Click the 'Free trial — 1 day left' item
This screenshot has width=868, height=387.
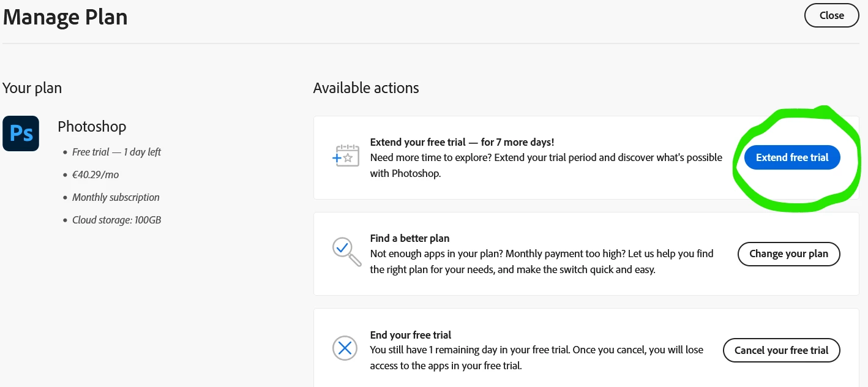coord(116,152)
